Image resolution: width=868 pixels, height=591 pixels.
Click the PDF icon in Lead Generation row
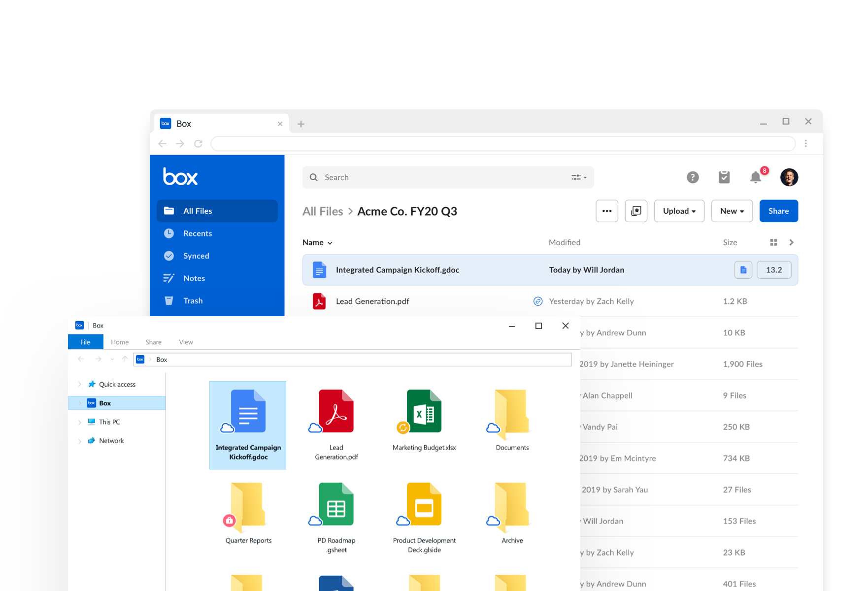tap(319, 301)
